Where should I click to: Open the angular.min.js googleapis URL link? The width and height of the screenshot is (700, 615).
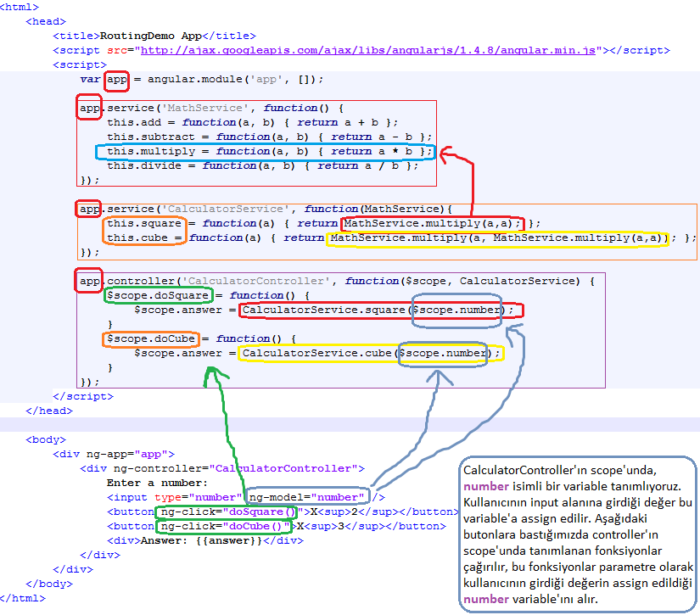click(368, 50)
